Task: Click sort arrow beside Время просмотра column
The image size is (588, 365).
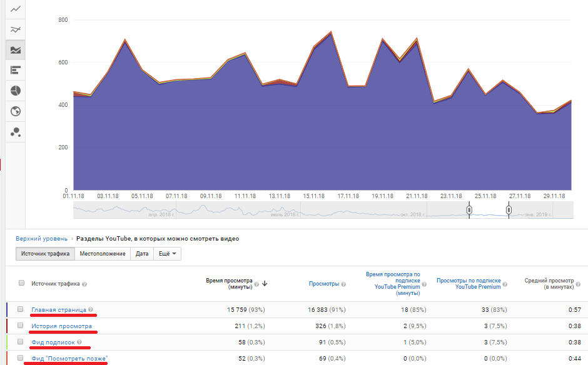Action: [x=265, y=284]
